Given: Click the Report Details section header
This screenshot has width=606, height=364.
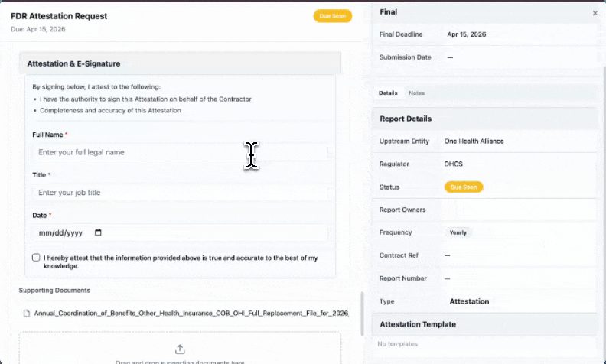Looking at the screenshot, I should pos(484,119).
